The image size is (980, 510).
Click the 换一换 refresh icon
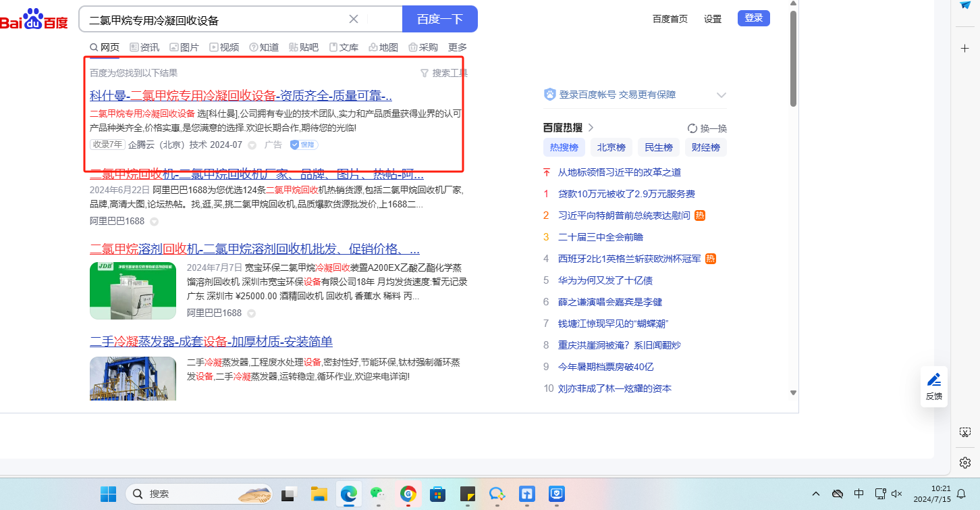click(692, 128)
